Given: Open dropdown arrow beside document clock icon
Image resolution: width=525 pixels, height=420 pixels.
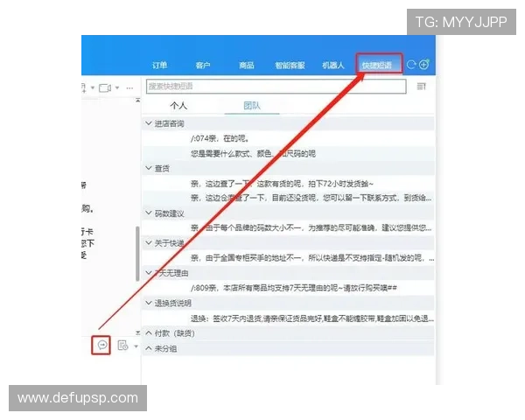Looking at the screenshot, I should (x=136, y=346).
